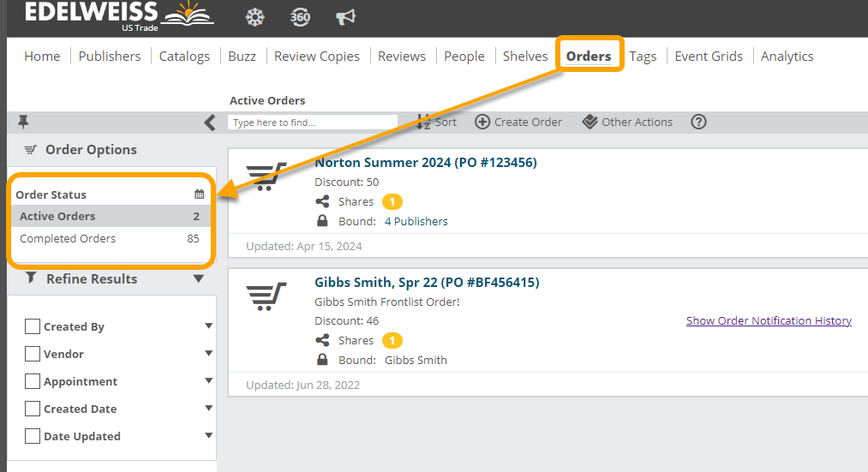Open the megaphone announcements icon

[x=345, y=17]
